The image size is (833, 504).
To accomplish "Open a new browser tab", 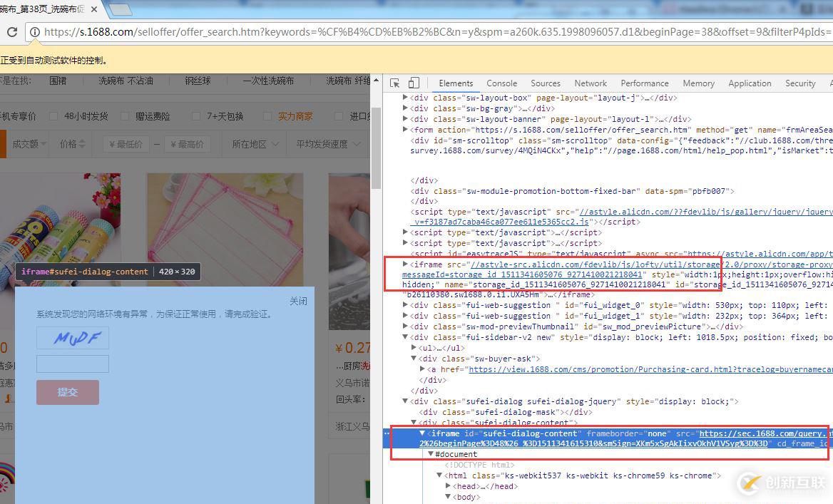I will point(120,9).
